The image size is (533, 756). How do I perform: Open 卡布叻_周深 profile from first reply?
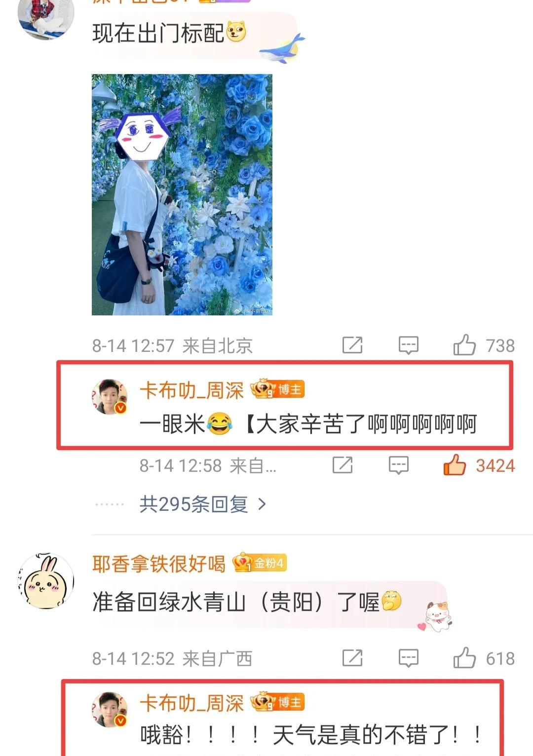coord(192,390)
